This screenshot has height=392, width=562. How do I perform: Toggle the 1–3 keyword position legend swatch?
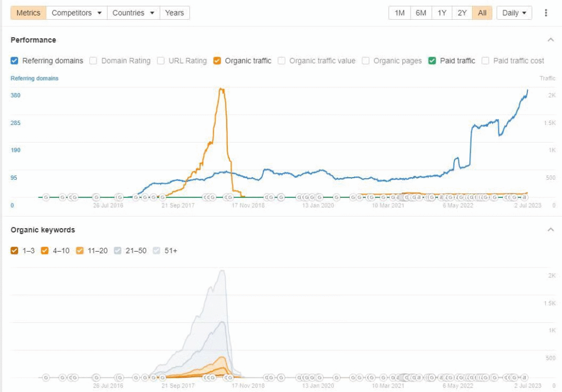(15, 251)
